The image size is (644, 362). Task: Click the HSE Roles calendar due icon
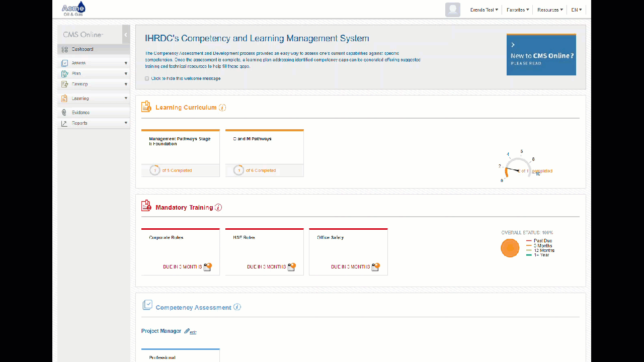292,266
